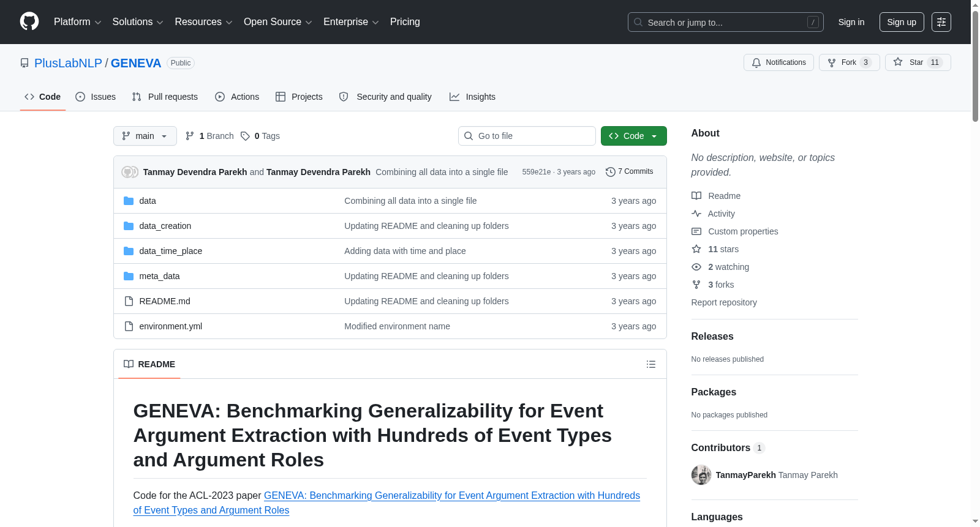Select the README tab header

[149, 364]
